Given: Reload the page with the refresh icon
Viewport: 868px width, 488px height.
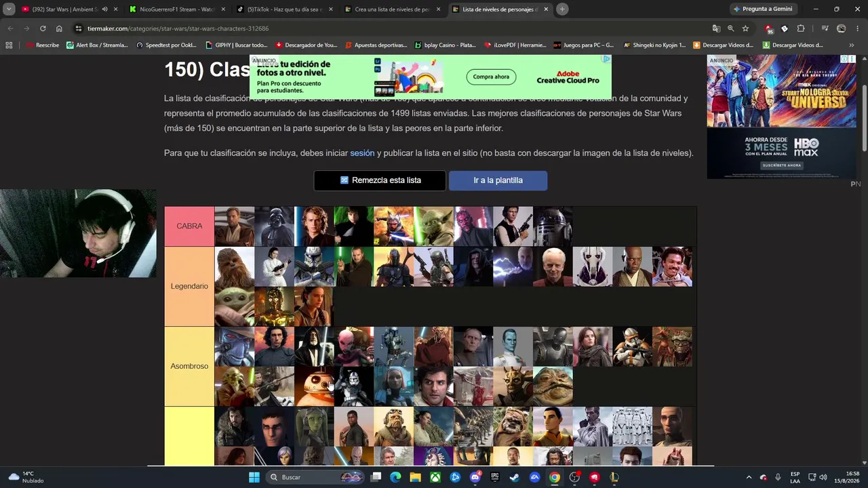Looking at the screenshot, I should 43,28.
